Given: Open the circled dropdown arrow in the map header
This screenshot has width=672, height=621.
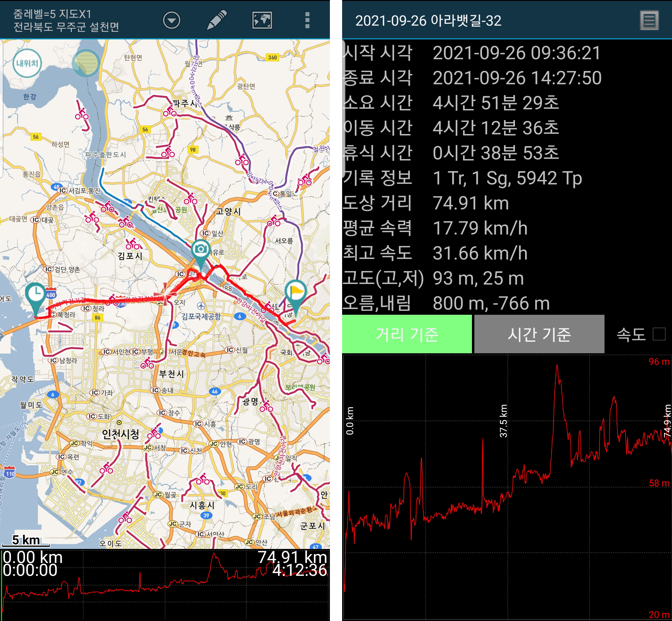Looking at the screenshot, I should point(172,20).
